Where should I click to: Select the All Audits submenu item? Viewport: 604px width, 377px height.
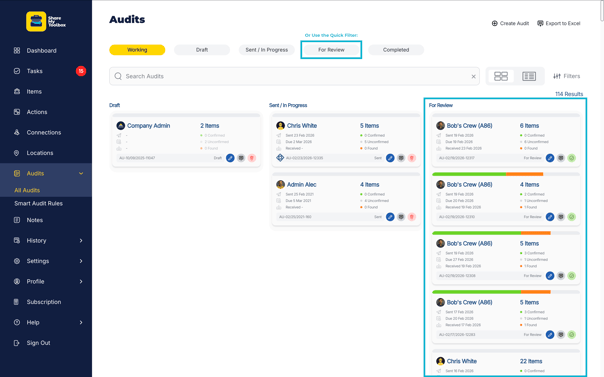27,190
